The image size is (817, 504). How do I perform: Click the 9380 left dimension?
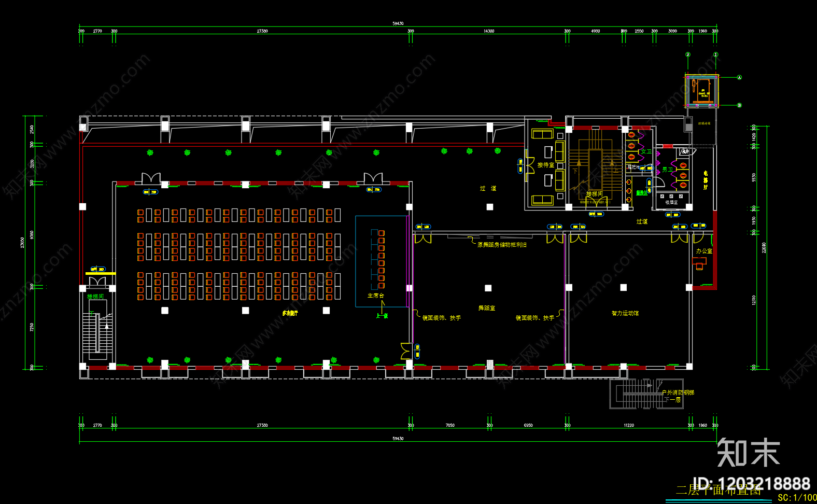click(x=32, y=235)
